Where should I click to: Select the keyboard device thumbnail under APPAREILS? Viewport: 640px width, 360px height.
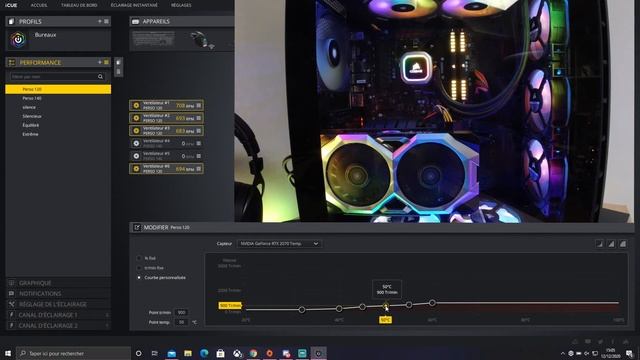(x=153, y=39)
